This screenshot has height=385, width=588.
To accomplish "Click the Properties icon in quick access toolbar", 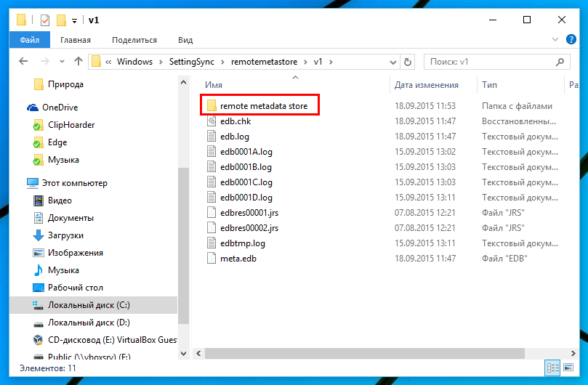I will tap(45, 20).
